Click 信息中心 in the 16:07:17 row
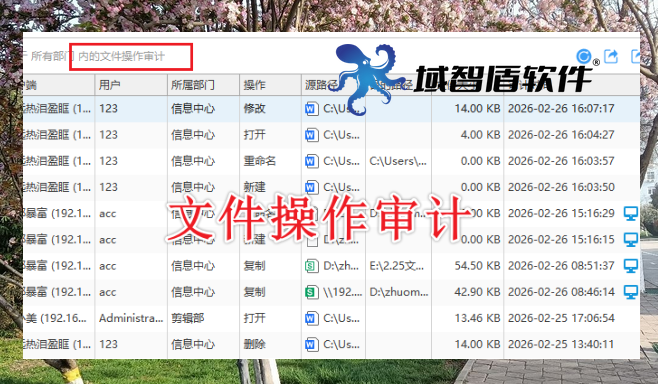659x384 pixels. (193, 108)
